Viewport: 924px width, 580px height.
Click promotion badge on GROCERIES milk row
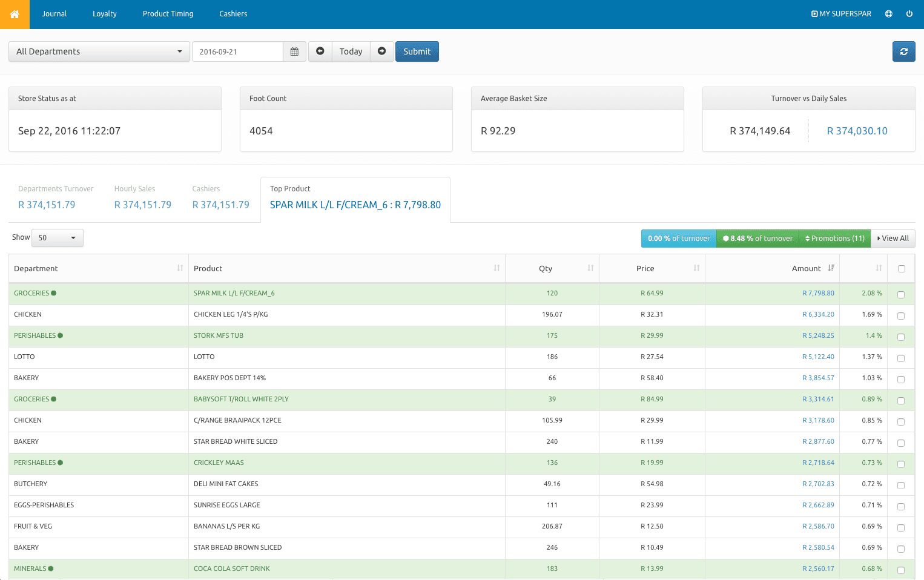click(53, 293)
